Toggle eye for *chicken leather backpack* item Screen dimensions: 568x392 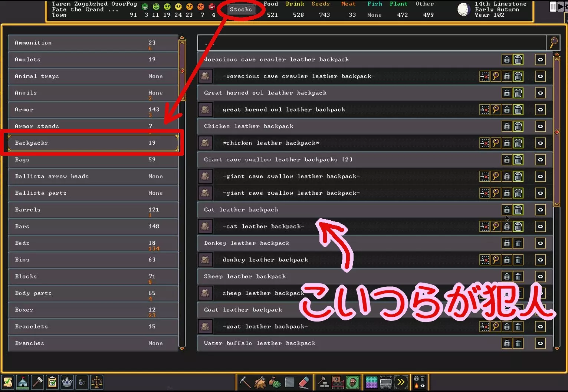click(x=540, y=143)
